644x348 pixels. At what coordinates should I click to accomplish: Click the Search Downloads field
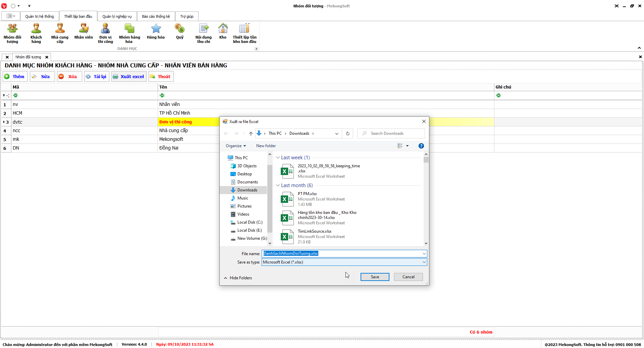click(x=391, y=133)
